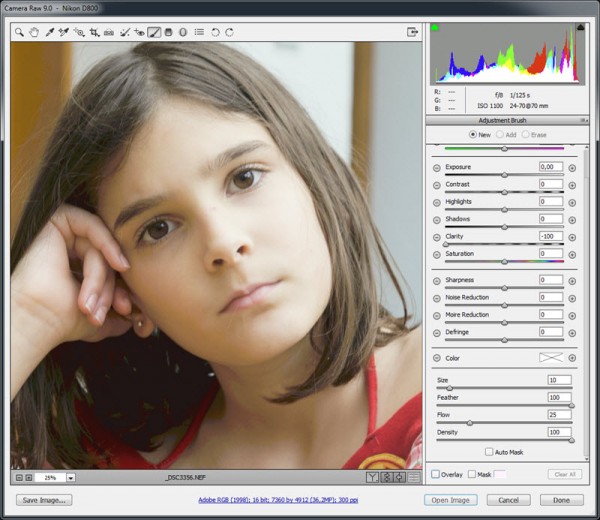Open the mask overlay color swatch
The height and width of the screenshot is (520, 600).
coord(499,474)
